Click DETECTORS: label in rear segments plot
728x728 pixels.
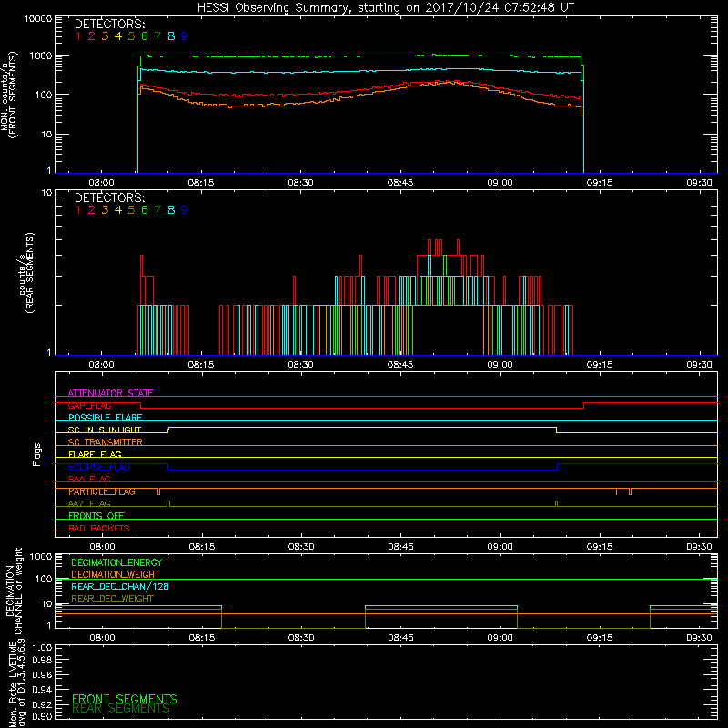click(109, 197)
